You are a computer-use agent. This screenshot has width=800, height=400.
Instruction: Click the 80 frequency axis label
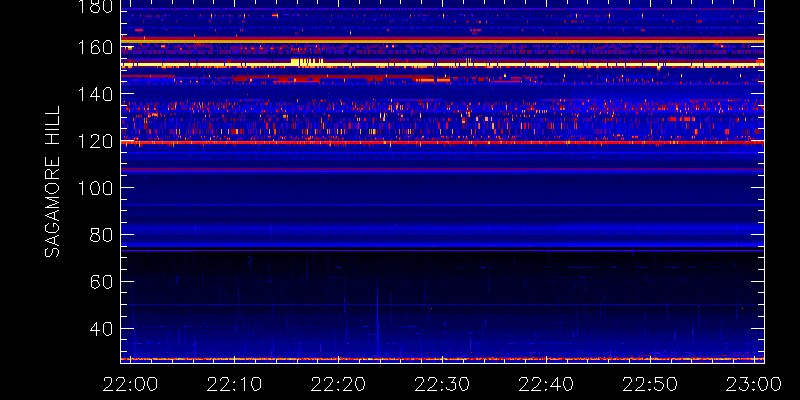[x=100, y=235]
